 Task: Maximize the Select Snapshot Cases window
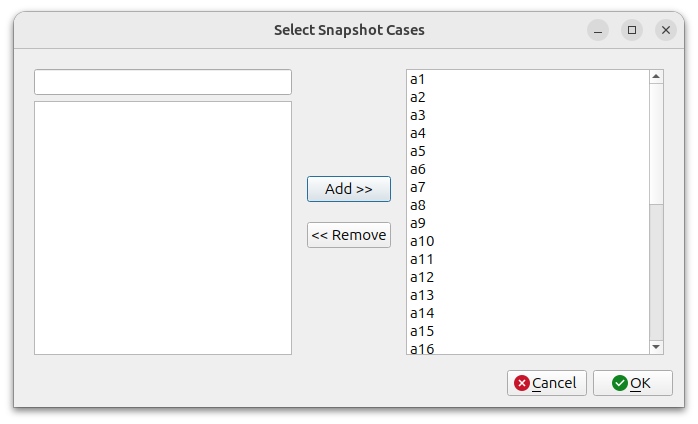click(x=632, y=30)
